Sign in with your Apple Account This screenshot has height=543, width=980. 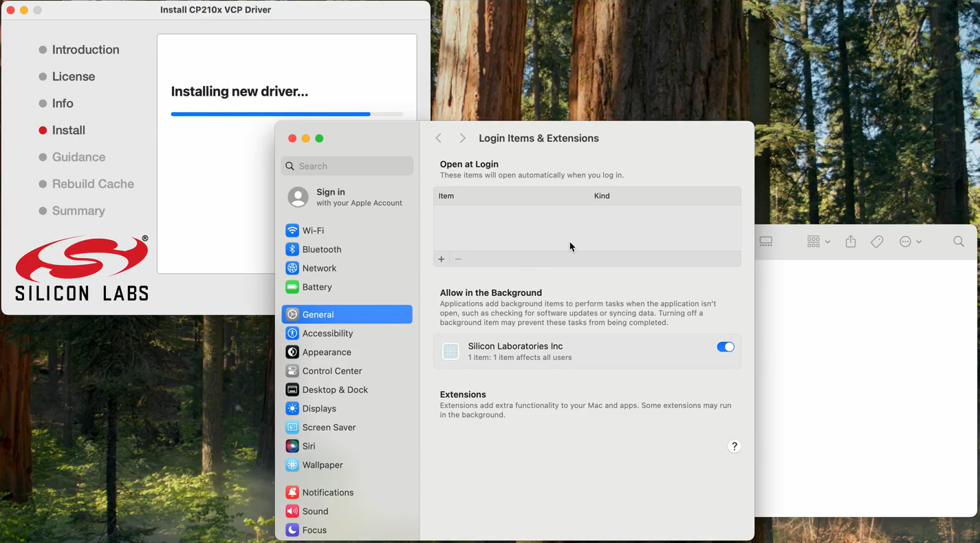(347, 198)
